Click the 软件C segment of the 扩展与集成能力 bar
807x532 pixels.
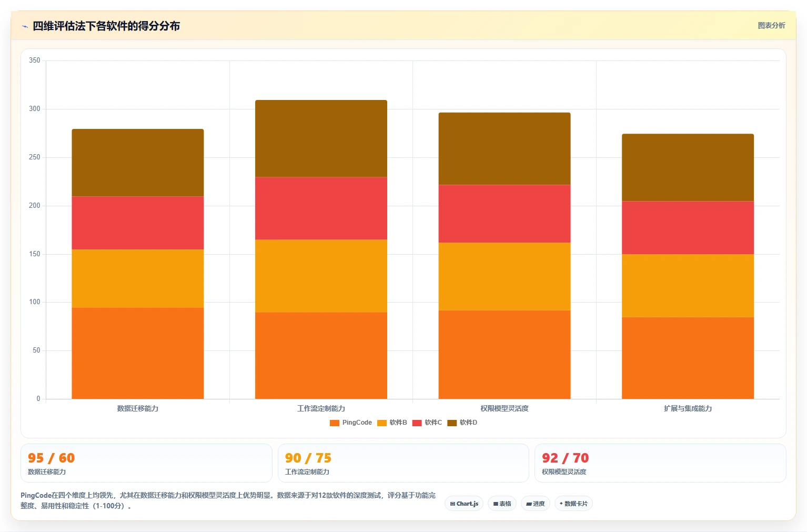(x=688, y=227)
